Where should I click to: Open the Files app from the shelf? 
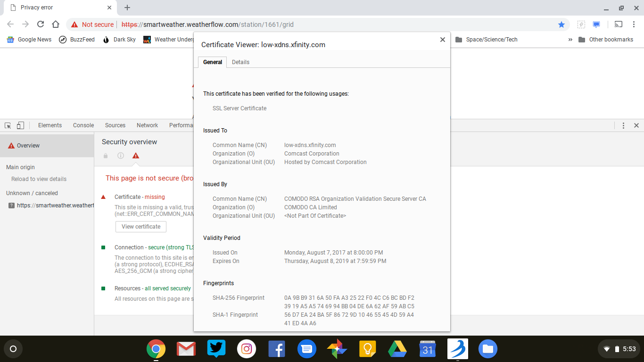[488, 349]
